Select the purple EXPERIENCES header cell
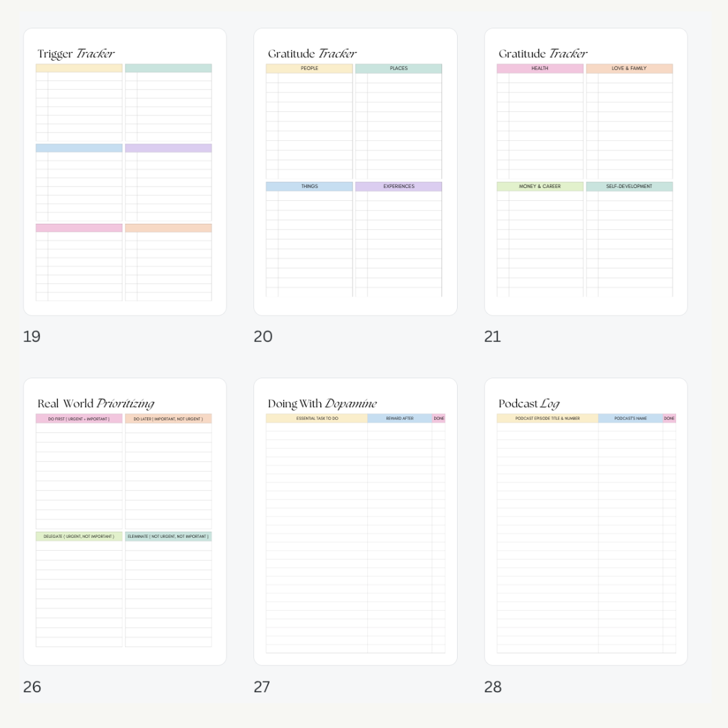Screen dimensions: 728x728 pyautogui.click(x=399, y=187)
